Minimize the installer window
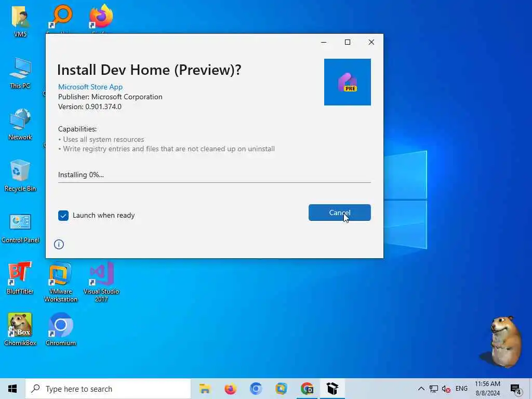 [x=324, y=42]
